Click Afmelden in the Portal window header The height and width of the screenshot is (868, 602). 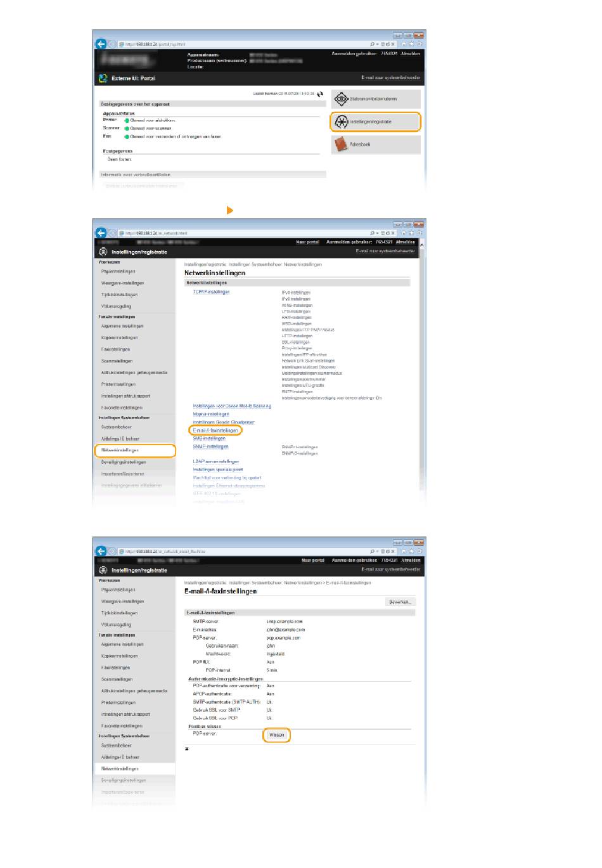pos(410,54)
